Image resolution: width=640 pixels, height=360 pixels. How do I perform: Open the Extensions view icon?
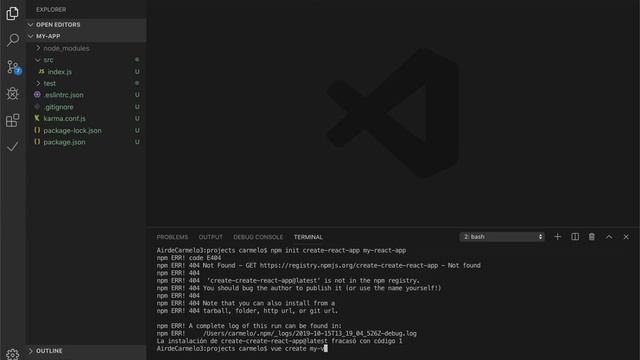13,120
